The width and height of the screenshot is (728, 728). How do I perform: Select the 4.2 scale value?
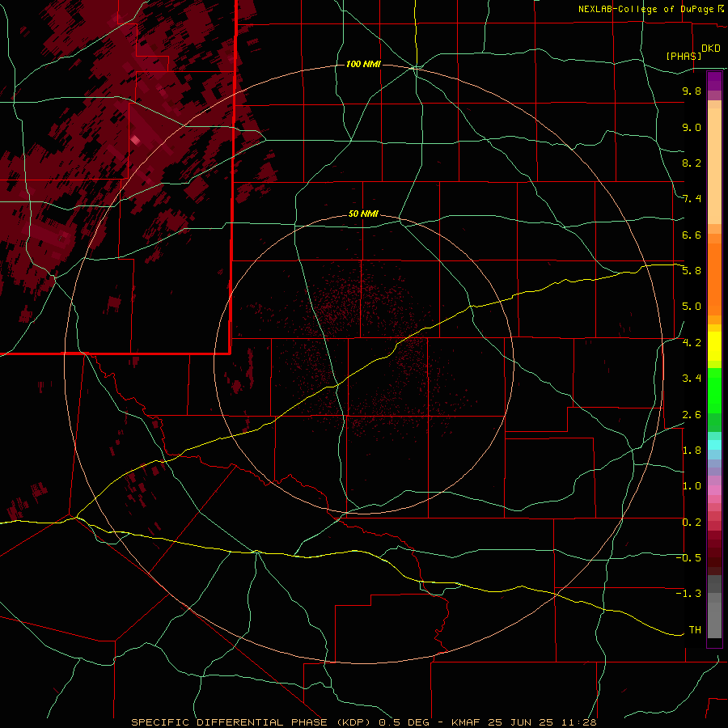point(692,343)
